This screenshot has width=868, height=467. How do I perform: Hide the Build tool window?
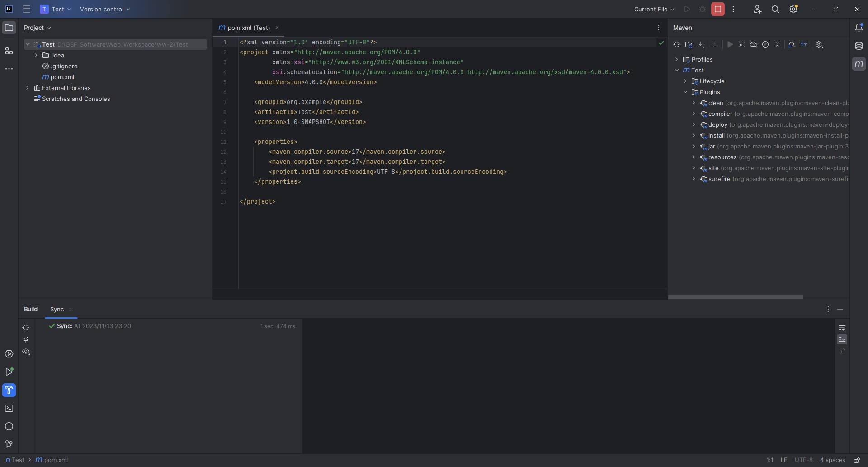(840, 309)
